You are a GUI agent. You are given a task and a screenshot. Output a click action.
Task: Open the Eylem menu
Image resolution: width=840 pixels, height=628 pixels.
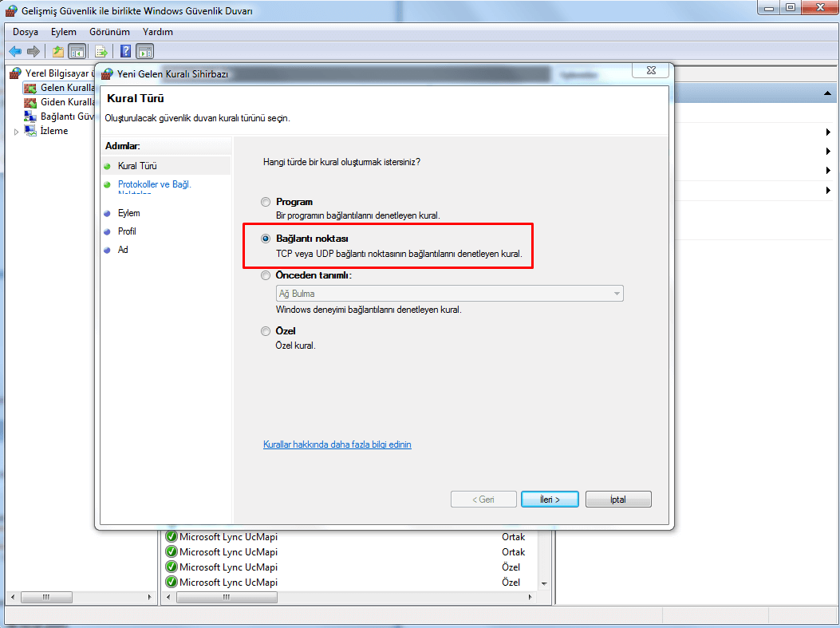[64, 32]
